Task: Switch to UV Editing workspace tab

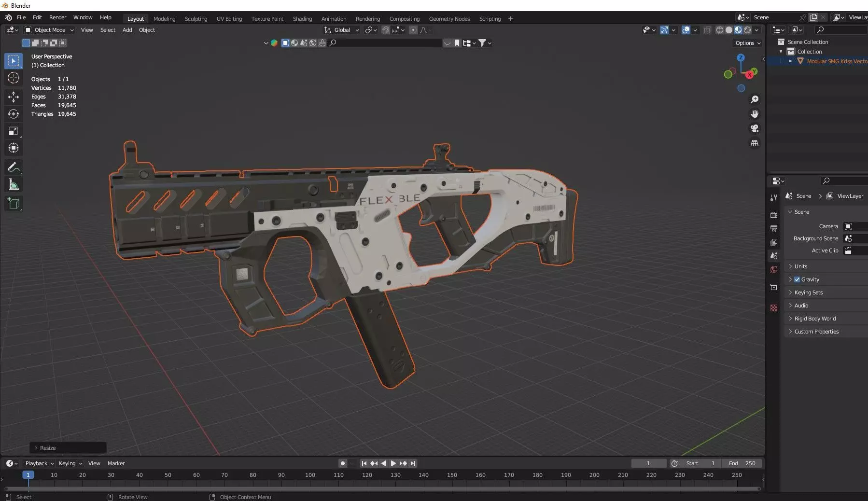Action: (229, 19)
